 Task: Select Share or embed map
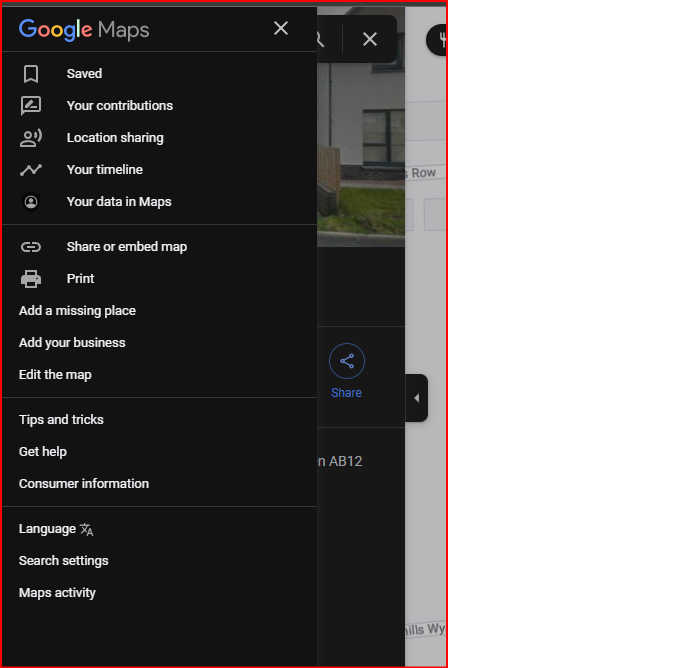pos(159,247)
